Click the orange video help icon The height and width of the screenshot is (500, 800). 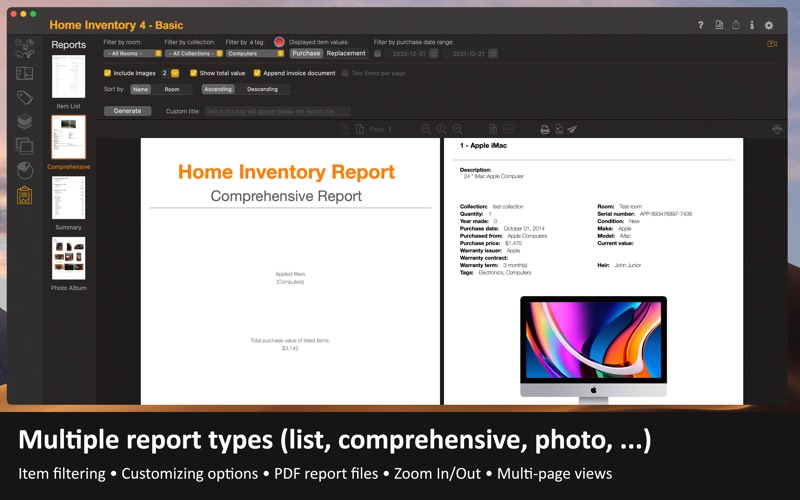[x=772, y=44]
